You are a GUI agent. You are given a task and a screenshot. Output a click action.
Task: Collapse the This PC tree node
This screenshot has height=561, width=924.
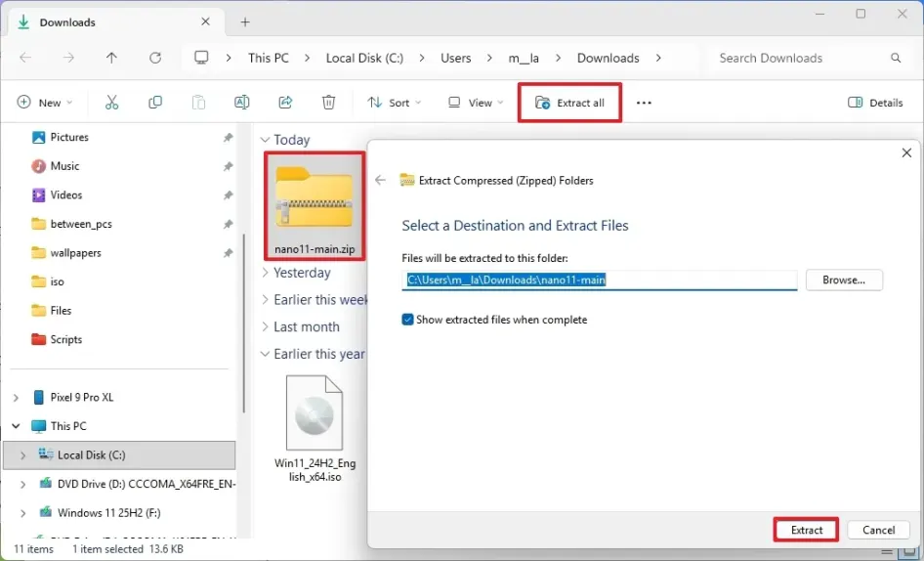16,426
